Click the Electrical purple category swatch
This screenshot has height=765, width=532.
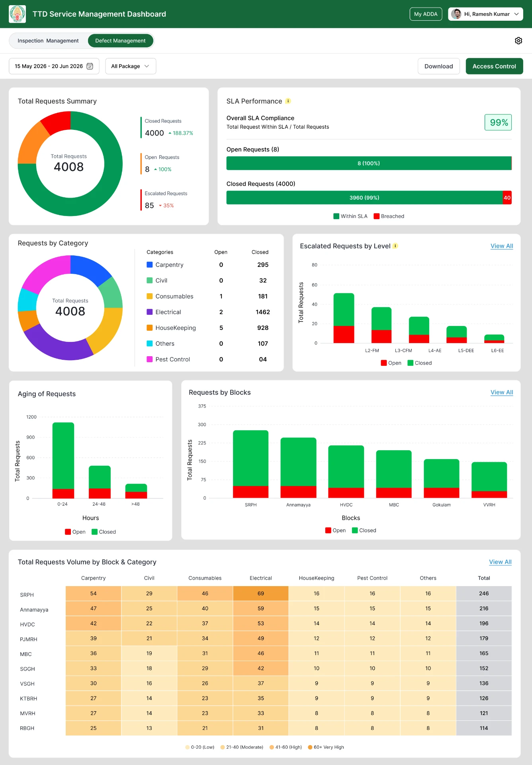click(150, 312)
